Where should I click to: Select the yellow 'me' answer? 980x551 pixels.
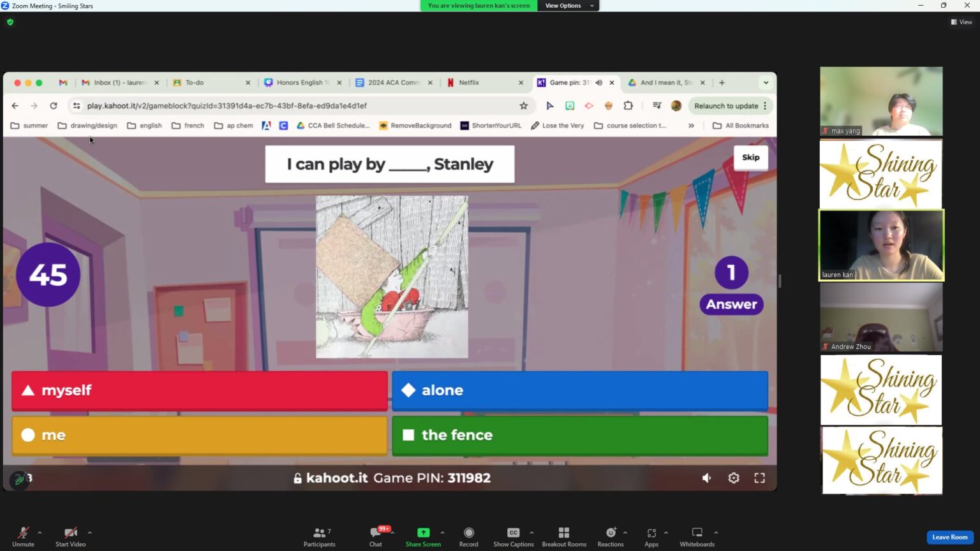[200, 435]
